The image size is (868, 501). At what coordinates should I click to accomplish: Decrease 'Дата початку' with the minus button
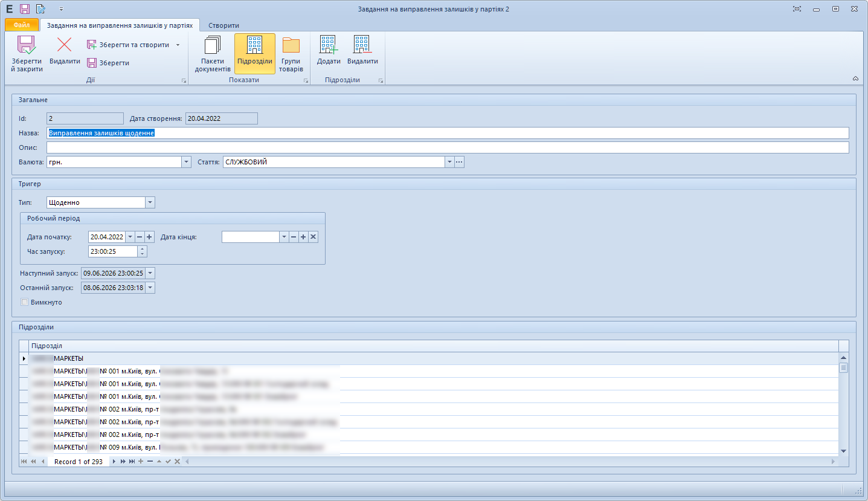tap(140, 237)
